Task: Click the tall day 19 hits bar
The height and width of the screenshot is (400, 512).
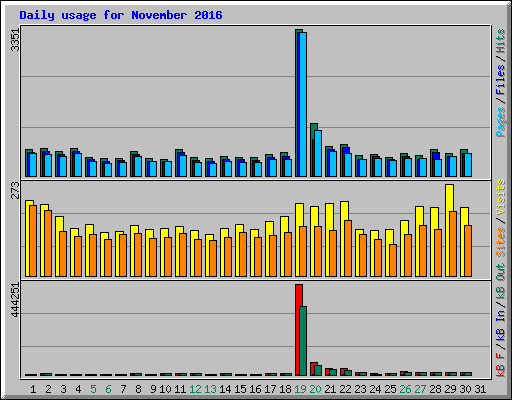Action: point(297,103)
